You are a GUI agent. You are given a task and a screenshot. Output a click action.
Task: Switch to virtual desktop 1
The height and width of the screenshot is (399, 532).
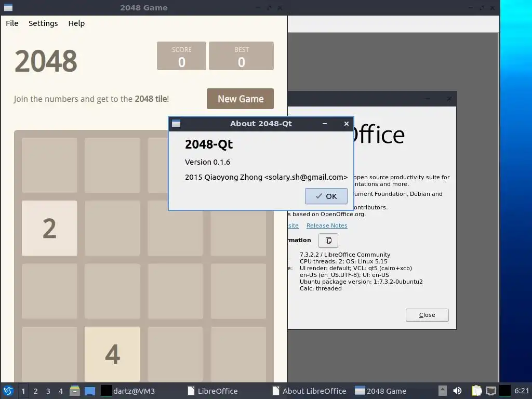23,391
